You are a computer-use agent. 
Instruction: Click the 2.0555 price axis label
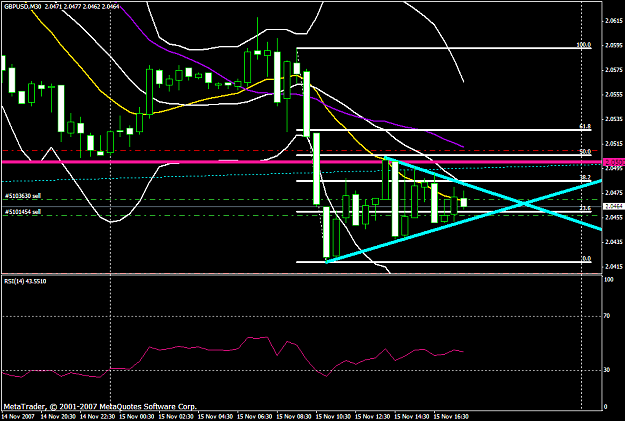click(x=614, y=94)
